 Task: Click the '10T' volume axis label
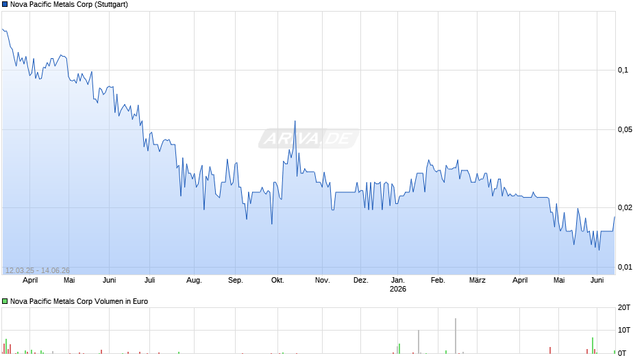pos(624,330)
